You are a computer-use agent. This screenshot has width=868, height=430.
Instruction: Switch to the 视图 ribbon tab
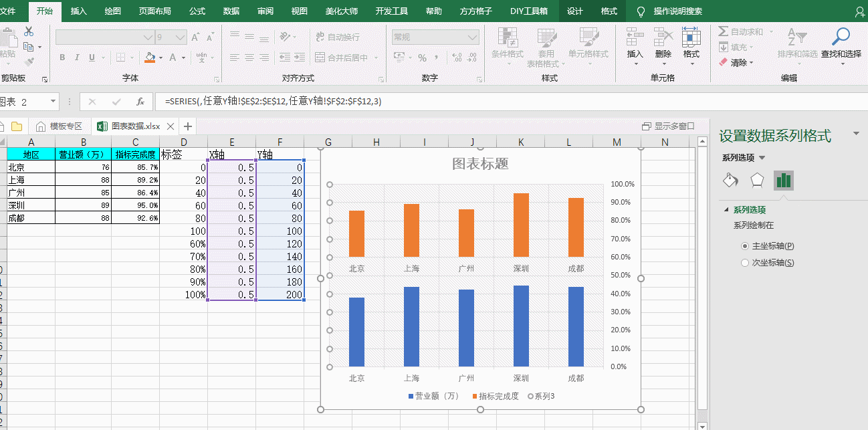tap(300, 11)
